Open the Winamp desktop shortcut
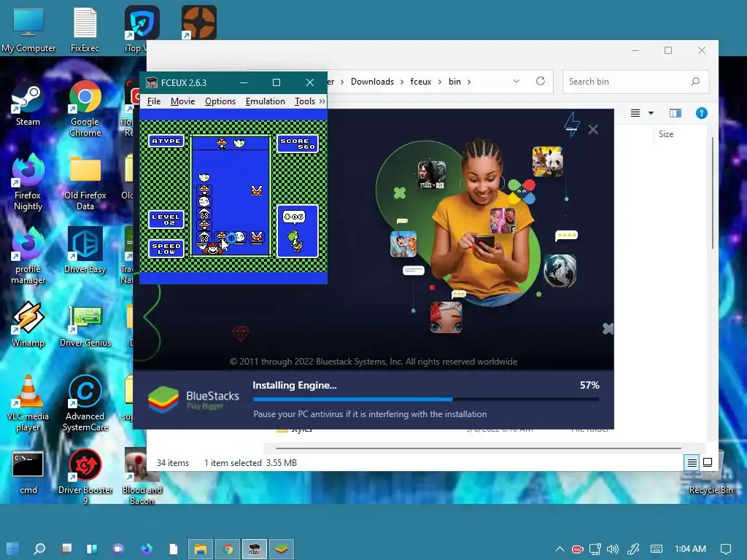 click(28, 324)
